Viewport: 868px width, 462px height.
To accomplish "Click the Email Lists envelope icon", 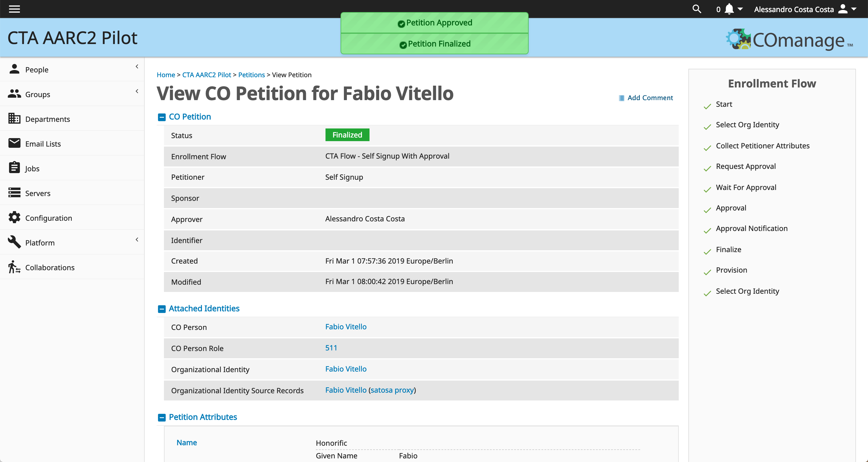I will pyautogui.click(x=14, y=143).
